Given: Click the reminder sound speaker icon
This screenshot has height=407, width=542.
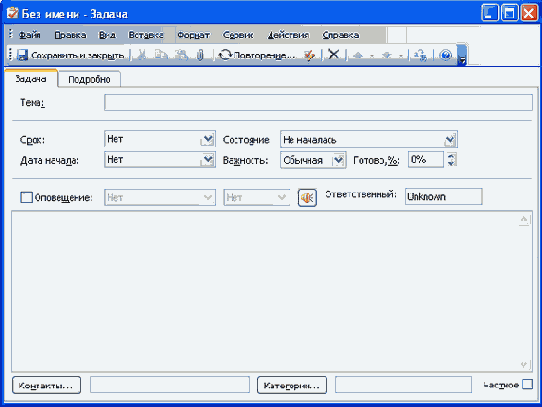Looking at the screenshot, I should 307,198.
